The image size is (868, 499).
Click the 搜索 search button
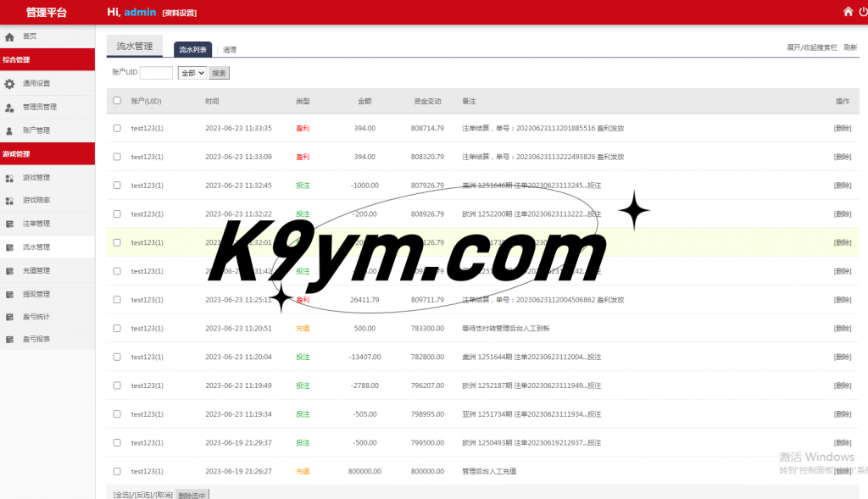219,73
